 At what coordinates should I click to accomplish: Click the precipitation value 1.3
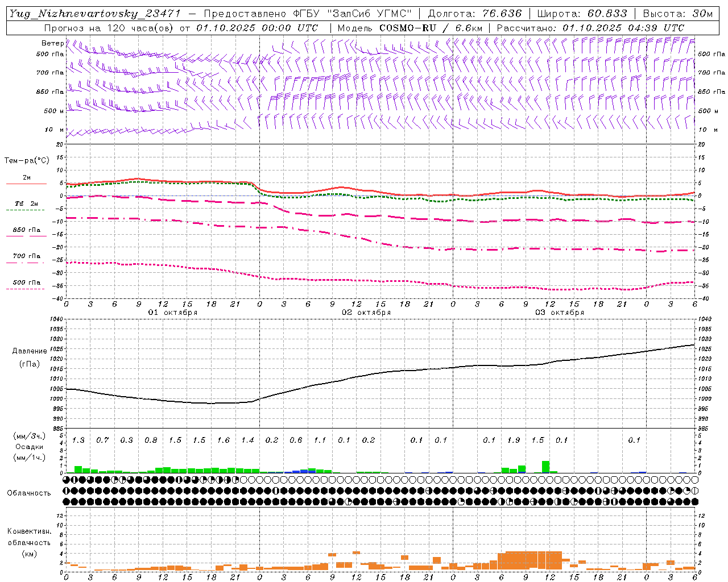pyautogui.click(x=78, y=440)
